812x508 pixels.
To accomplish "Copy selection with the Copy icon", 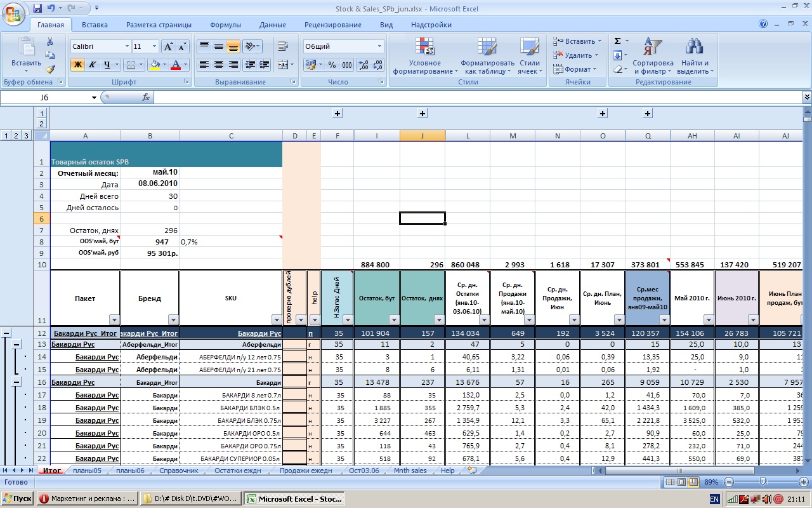I will 50,55.
